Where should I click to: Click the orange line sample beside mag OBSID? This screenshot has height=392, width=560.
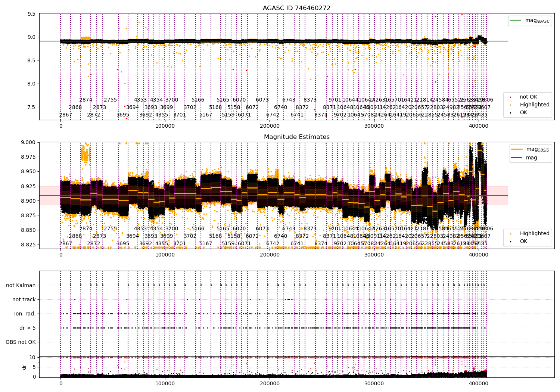tap(517, 149)
